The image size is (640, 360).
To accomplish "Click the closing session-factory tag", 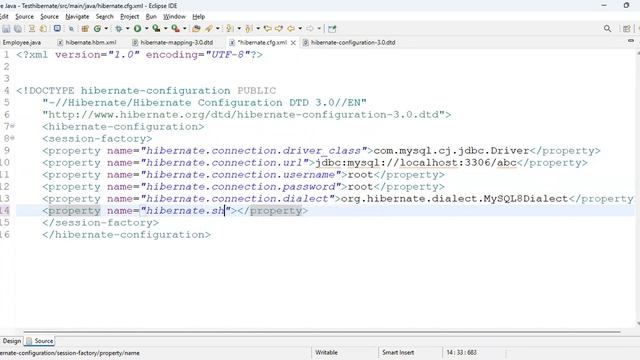I will pos(100,222).
